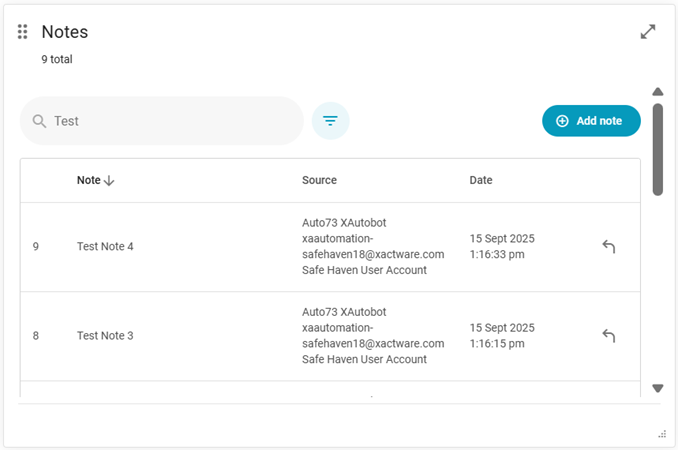This screenshot has width=678, height=450.
Task: Click the plus icon in Add note
Action: click(x=562, y=121)
